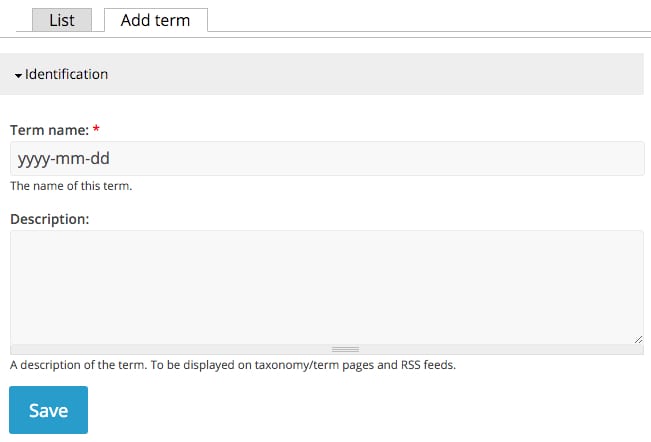The height and width of the screenshot is (442, 651).
Task: Open the term List view tab
Action: coord(62,20)
